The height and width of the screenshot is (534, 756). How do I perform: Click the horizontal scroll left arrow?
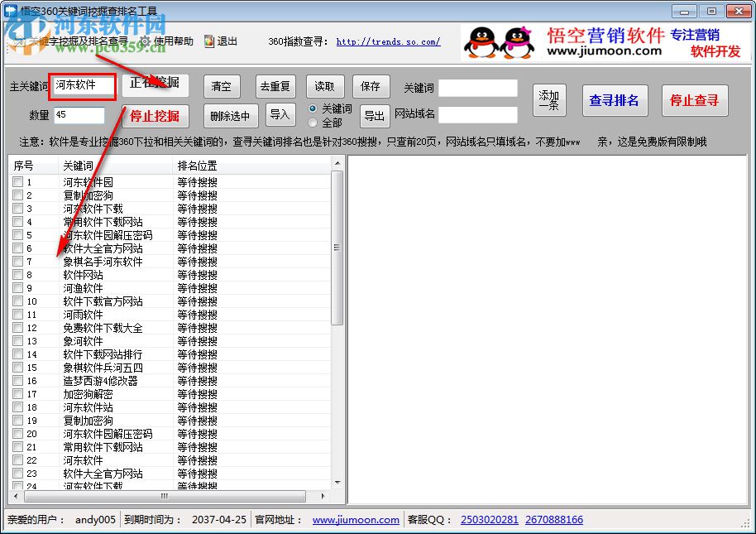[16, 496]
